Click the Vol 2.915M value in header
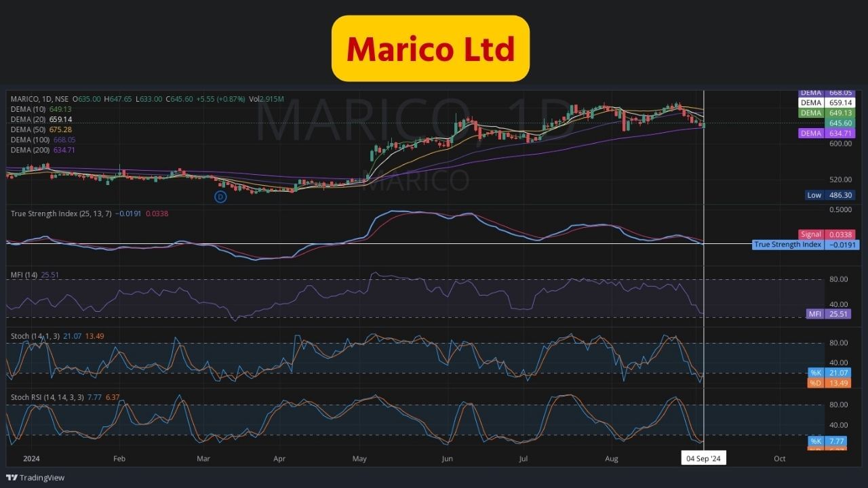The height and width of the screenshot is (488, 868). point(267,99)
